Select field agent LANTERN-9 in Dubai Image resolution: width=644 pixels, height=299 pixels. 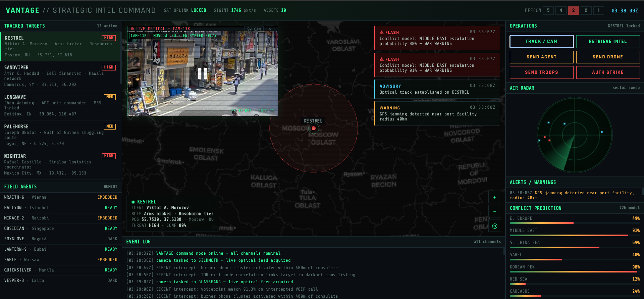tap(60, 249)
